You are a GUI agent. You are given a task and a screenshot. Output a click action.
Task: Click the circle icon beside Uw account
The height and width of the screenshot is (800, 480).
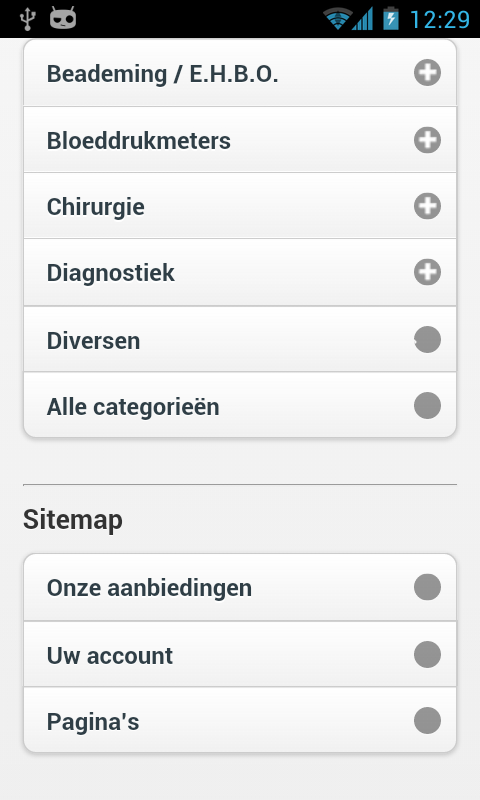tap(427, 655)
